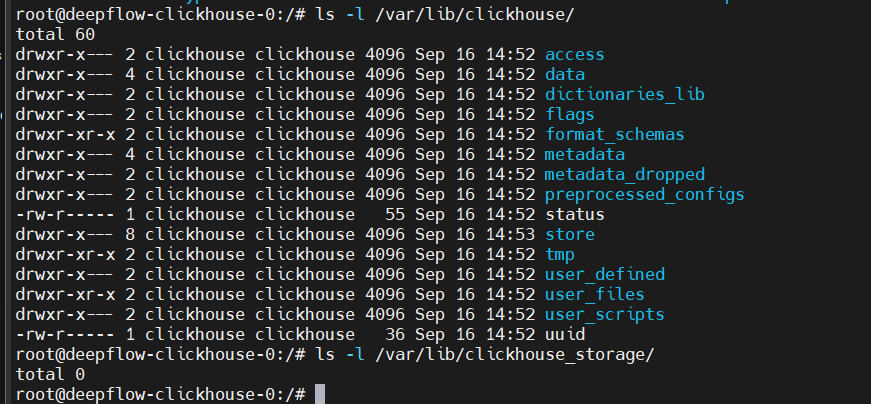This screenshot has width=871, height=404.
Task: Click the user_defined folder name
Action: point(604,274)
